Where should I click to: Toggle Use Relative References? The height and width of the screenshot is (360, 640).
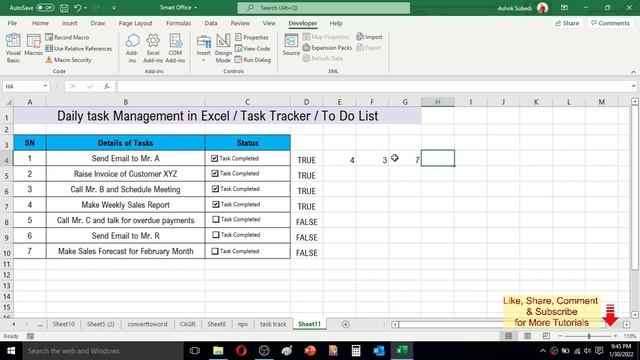click(78, 49)
